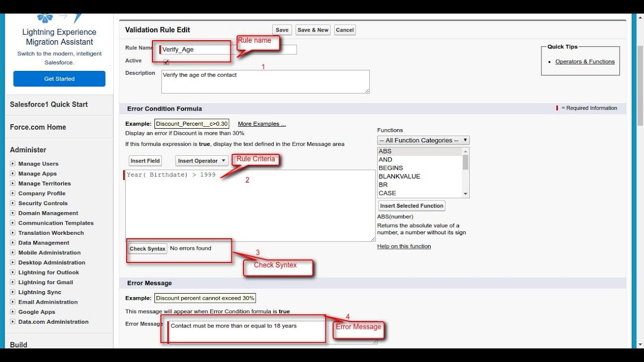The height and width of the screenshot is (362, 644).
Task: Save the validation rule
Action: coord(282,30)
